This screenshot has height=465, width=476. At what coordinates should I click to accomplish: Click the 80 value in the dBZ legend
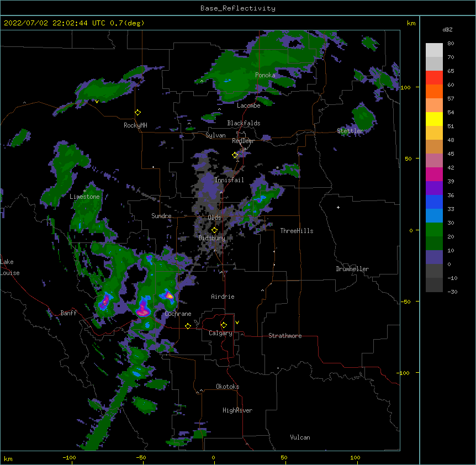click(451, 44)
